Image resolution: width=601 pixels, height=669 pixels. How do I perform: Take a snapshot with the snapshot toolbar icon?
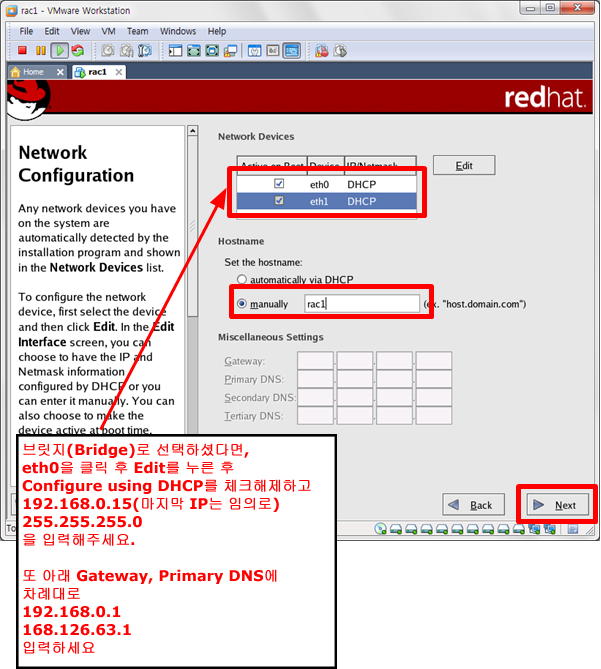pos(108,51)
